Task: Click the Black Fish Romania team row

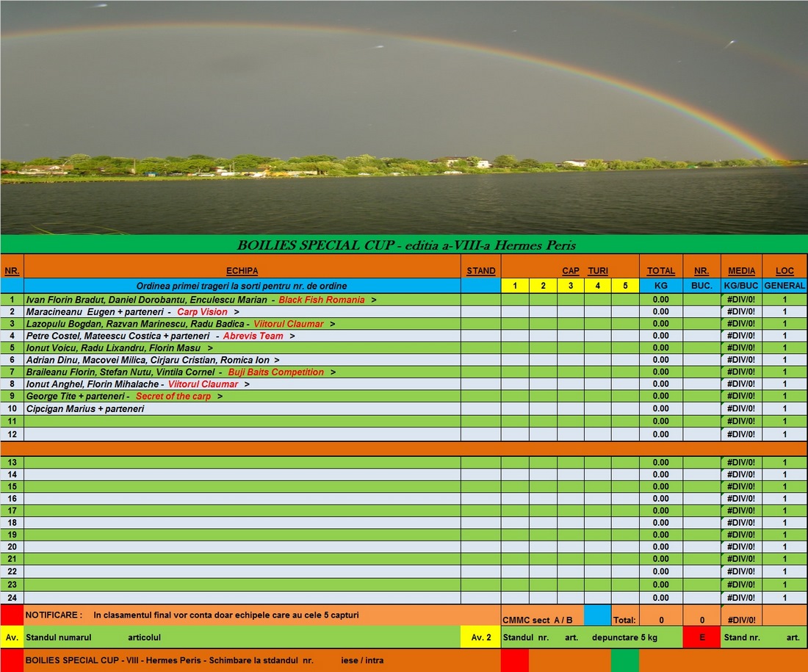Action: (x=242, y=300)
